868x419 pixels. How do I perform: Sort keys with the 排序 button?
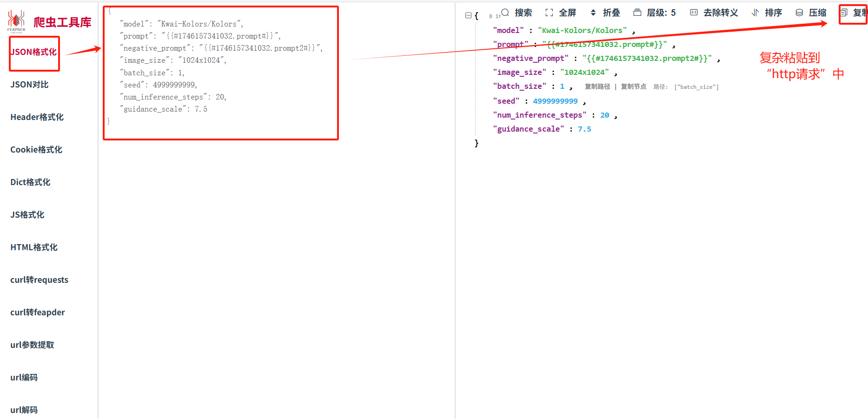767,13
